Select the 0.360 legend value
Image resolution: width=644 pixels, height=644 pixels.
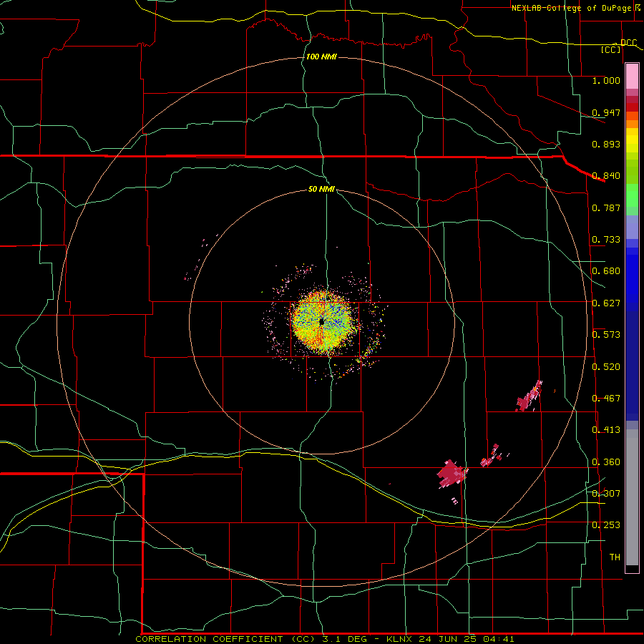tap(606, 462)
